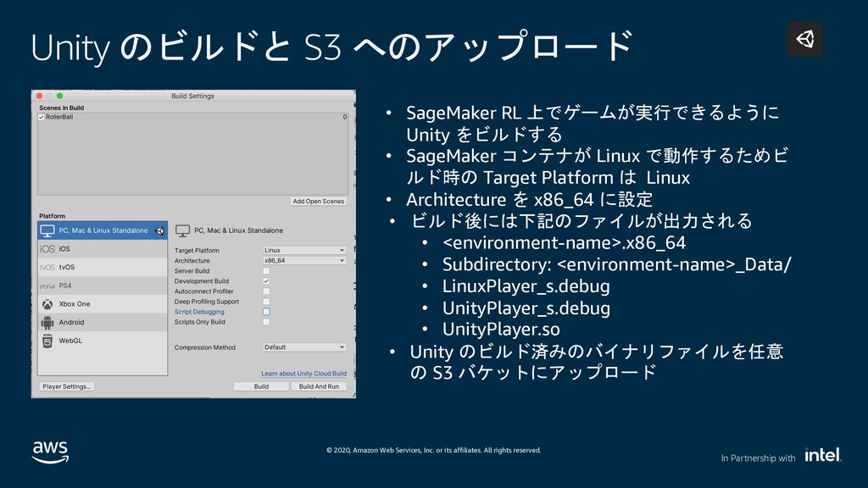Click the Build Settings window title

pyautogui.click(x=192, y=96)
